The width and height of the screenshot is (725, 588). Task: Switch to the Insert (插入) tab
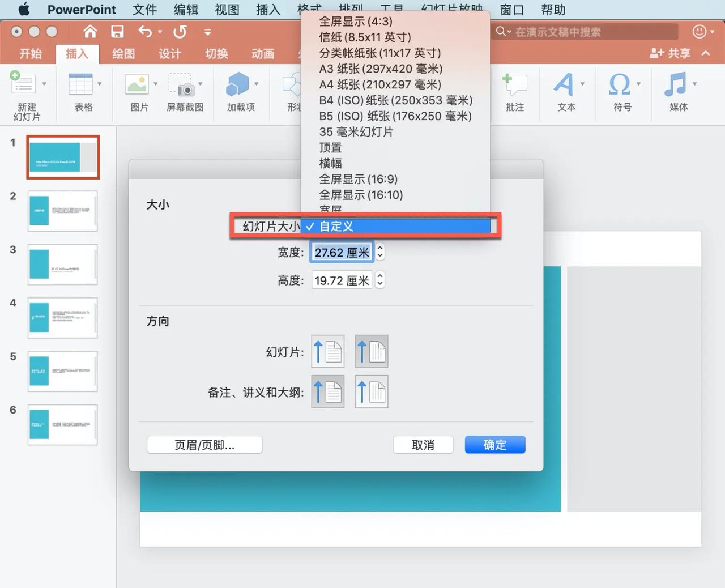pos(77,54)
